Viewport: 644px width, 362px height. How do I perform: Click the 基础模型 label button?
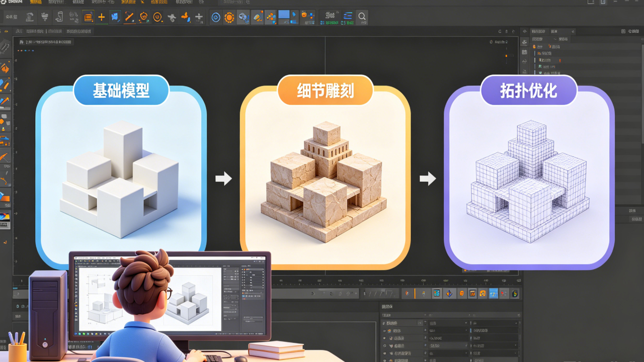[x=121, y=90]
